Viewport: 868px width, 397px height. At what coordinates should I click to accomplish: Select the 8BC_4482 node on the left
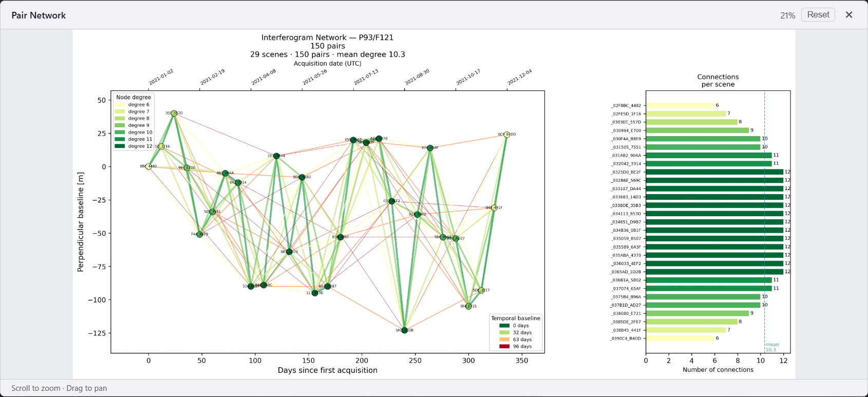tap(148, 166)
